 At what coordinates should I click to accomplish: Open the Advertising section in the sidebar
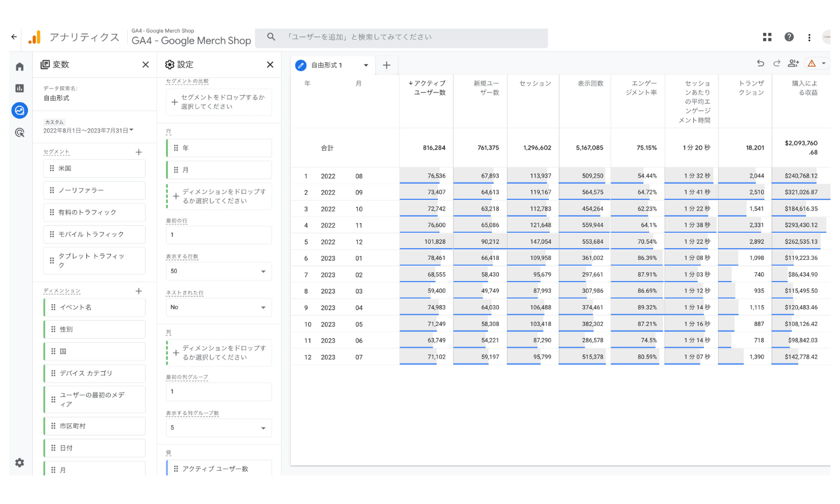tap(20, 133)
